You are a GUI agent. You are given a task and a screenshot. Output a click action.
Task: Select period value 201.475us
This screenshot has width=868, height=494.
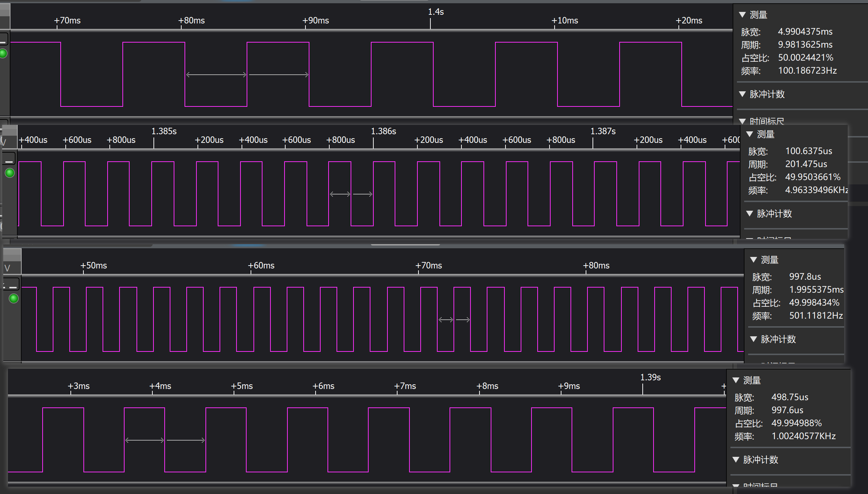point(806,164)
